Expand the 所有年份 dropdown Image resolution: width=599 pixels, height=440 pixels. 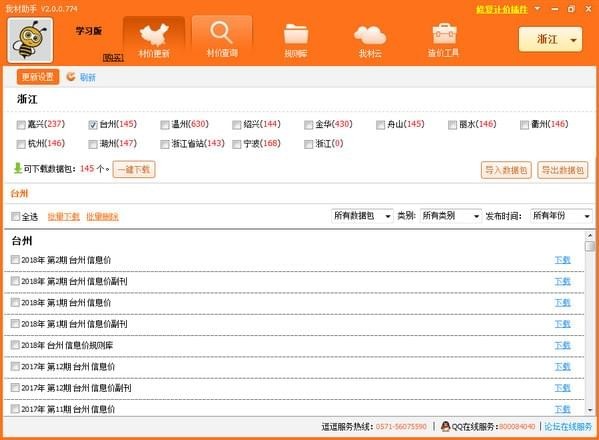[x=561, y=216]
